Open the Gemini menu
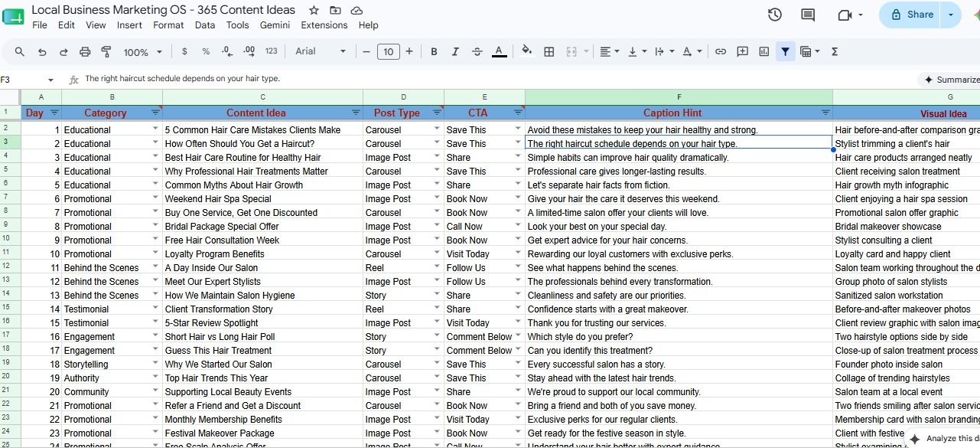980x448 pixels. tap(275, 25)
